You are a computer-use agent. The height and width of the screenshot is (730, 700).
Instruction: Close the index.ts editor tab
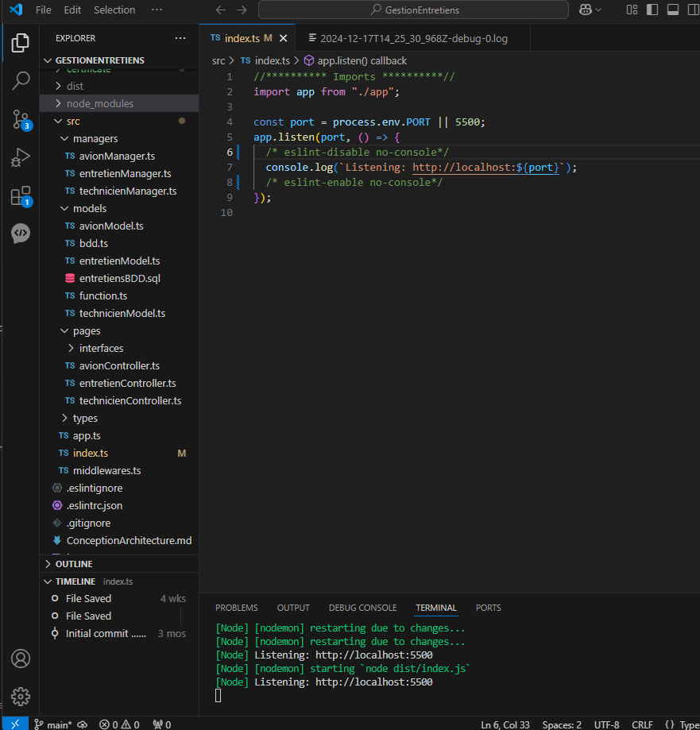283,39
